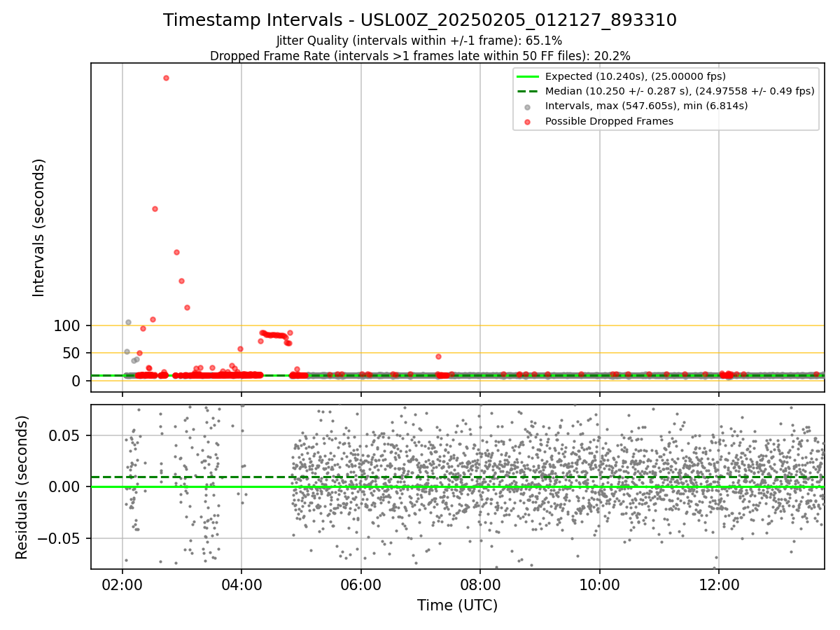840x630 pixels.
Task: Click the '100' tick label on intervals axis
Action: tap(67, 325)
